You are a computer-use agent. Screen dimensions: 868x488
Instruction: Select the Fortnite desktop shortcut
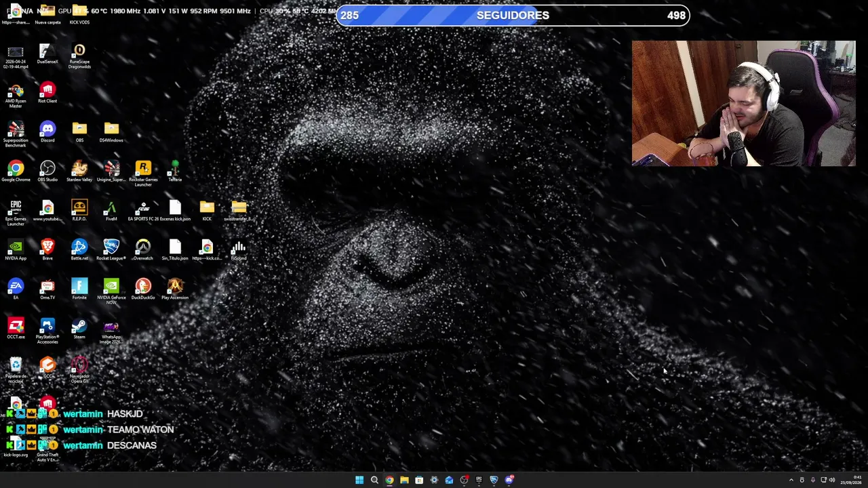79,289
